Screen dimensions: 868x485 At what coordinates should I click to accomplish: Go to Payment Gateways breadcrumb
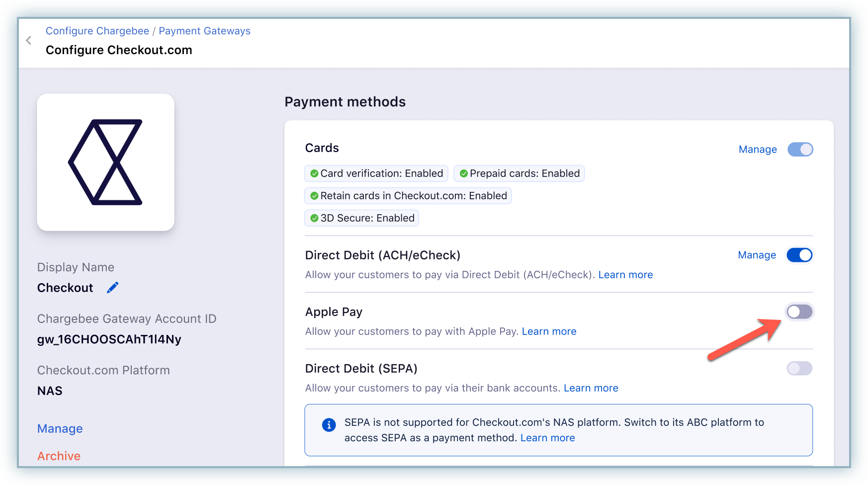204,31
